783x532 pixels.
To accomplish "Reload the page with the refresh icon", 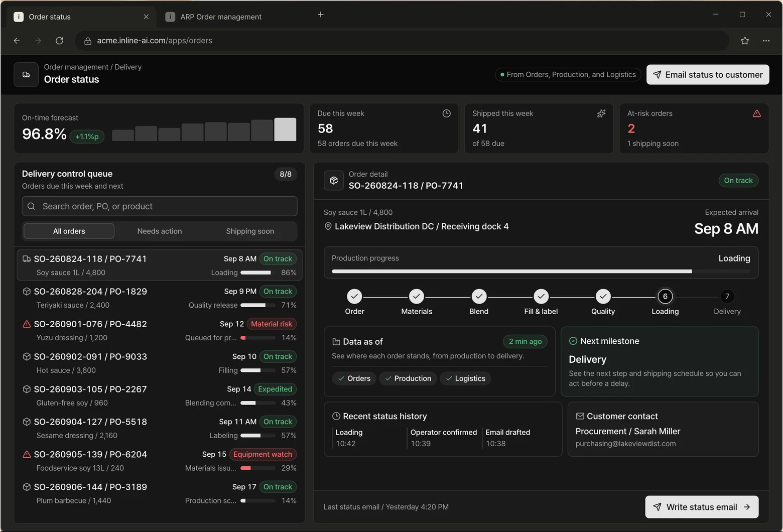I will pos(59,41).
